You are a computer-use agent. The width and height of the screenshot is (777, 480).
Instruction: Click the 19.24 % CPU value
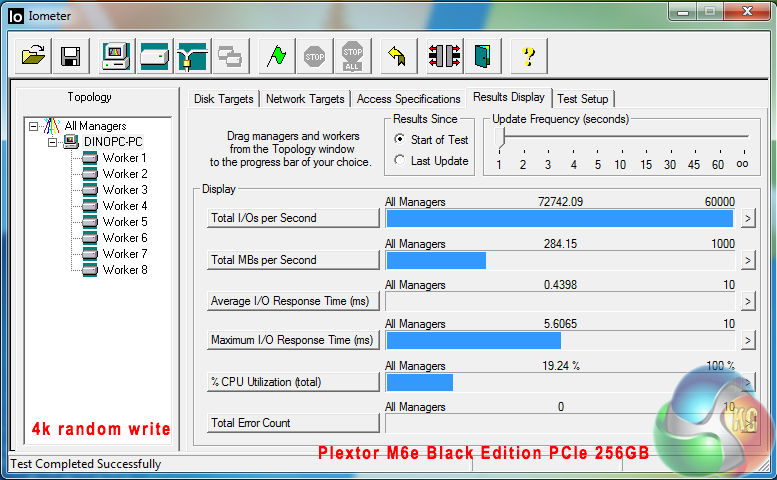tap(561, 366)
